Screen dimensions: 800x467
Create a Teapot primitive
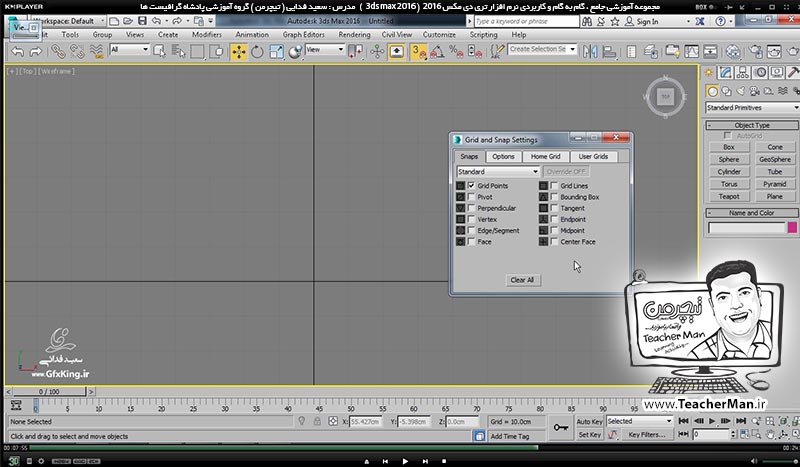tap(729, 196)
